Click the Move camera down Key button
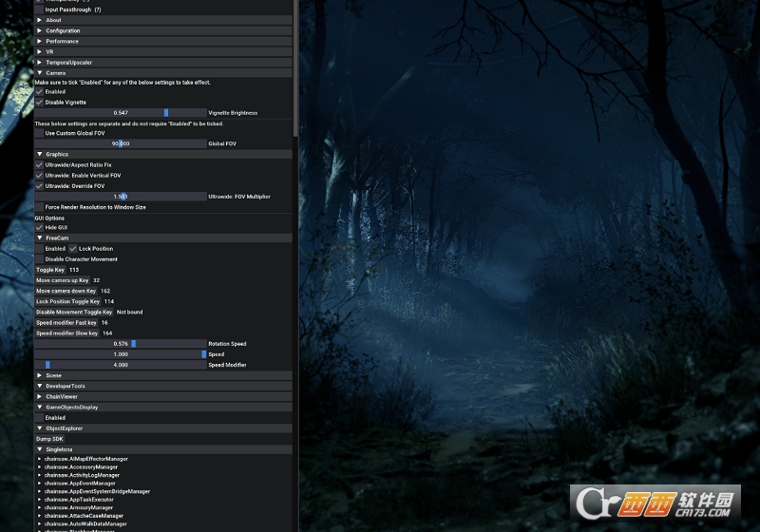The image size is (760, 532). (x=66, y=292)
